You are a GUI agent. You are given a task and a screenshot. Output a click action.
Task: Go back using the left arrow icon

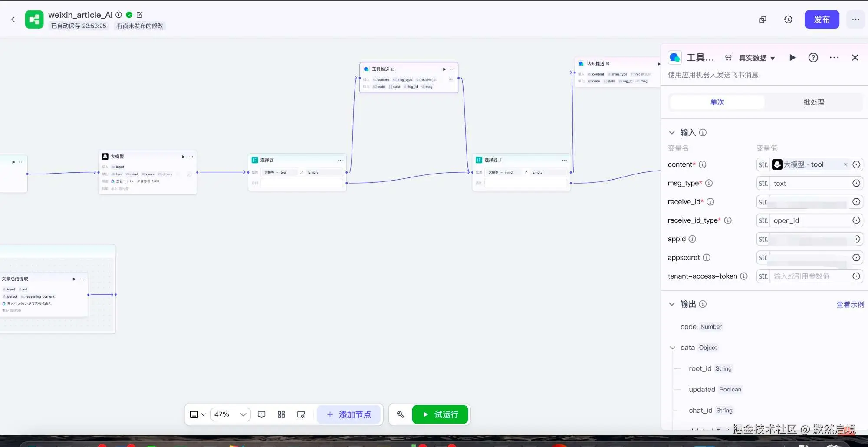(x=13, y=20)
